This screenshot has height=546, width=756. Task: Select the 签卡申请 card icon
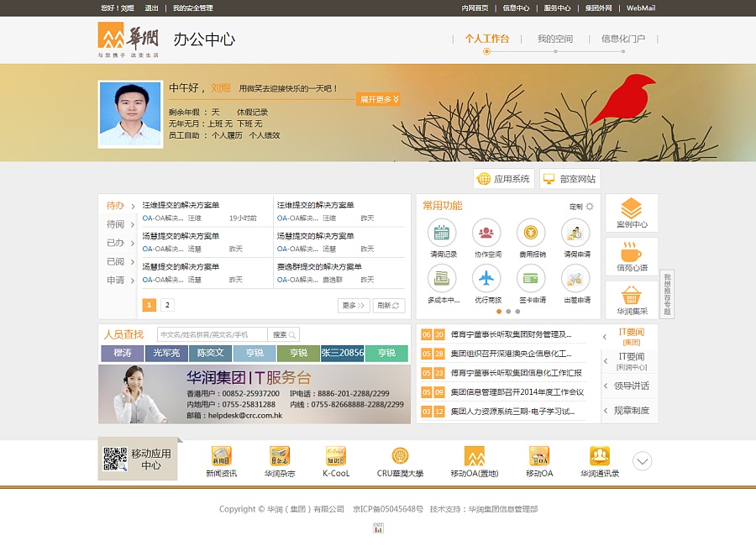tap(530, 278)
